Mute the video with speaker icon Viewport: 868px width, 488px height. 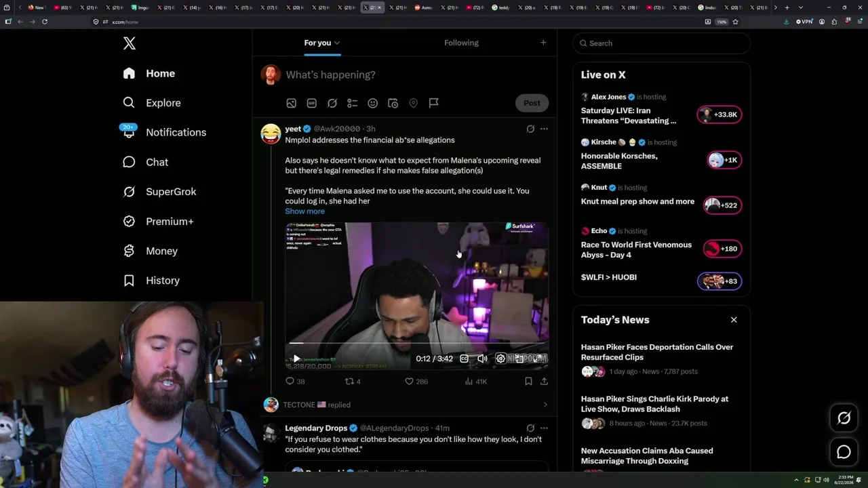tap(482, 359)
